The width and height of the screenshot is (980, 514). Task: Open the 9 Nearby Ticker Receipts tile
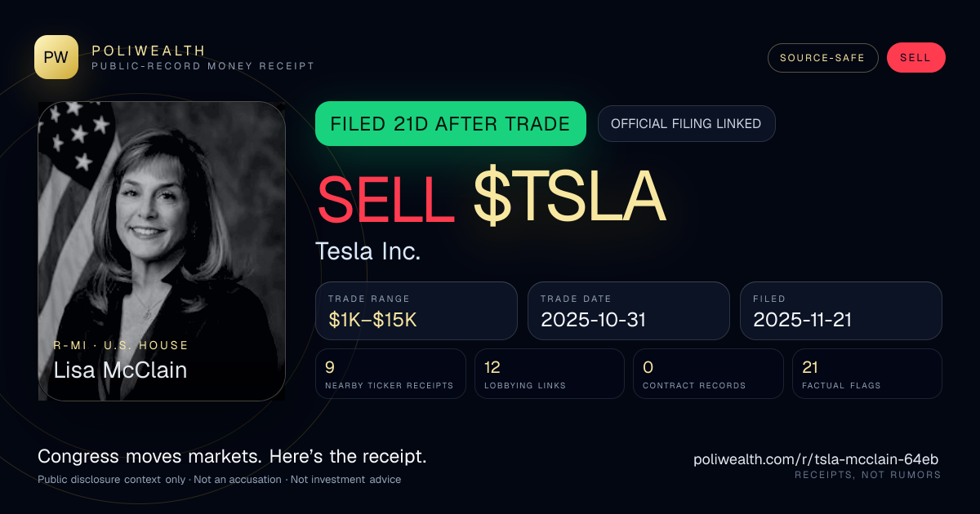tap(390, 374)
